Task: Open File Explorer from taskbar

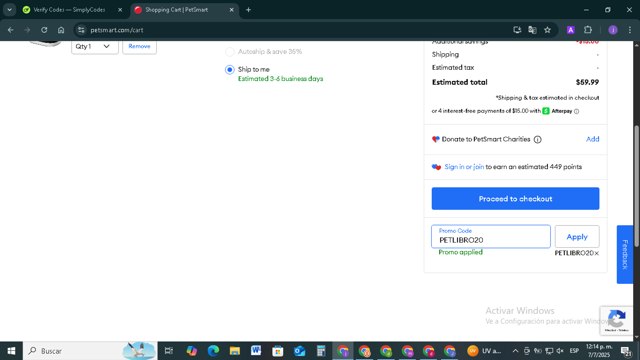Action: (235, 351)
